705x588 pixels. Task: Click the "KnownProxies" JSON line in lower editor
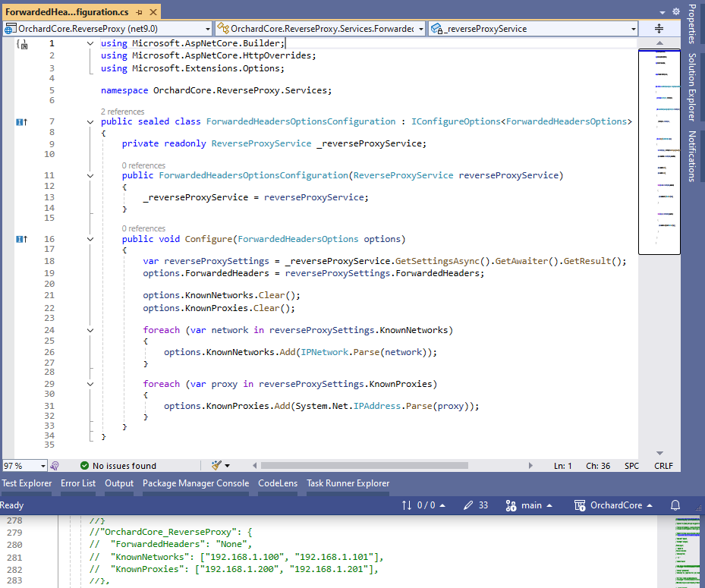click(x=234, y=569)
